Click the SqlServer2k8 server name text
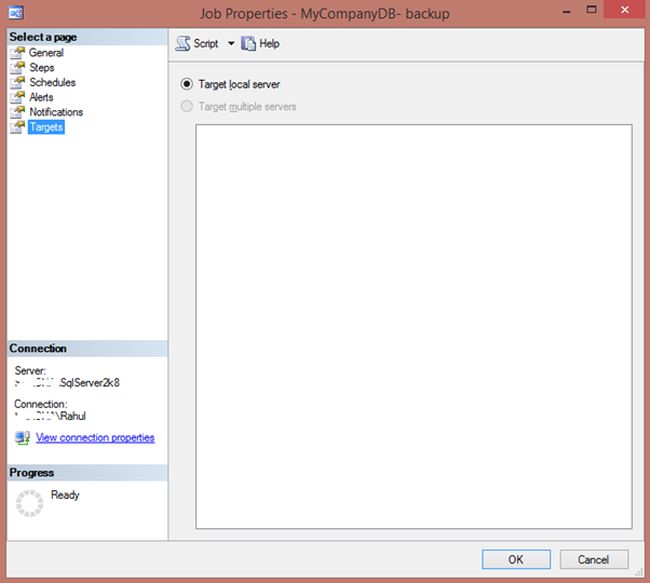 tap(89, 382)
